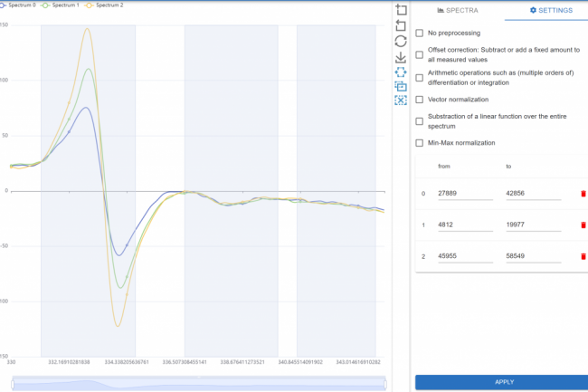Tick the Min-Max normalization checkbox
The image size is (588, 392).
click(419, 143)
